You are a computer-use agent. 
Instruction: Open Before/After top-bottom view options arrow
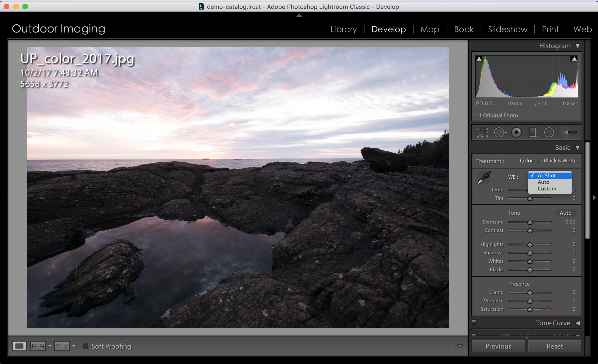[73, 346]
